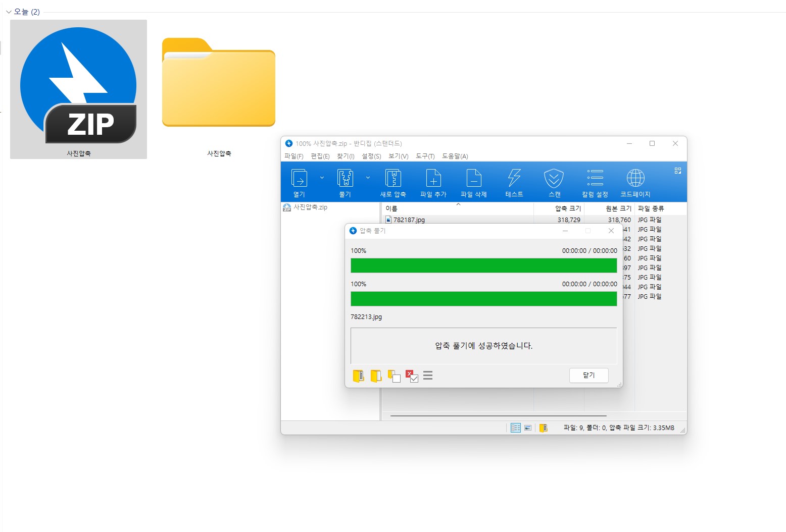This screenshot has width=786, height=532.
Task: Click the horizontal scrollbar in the Bandizip file list
Action: (499, 416)
